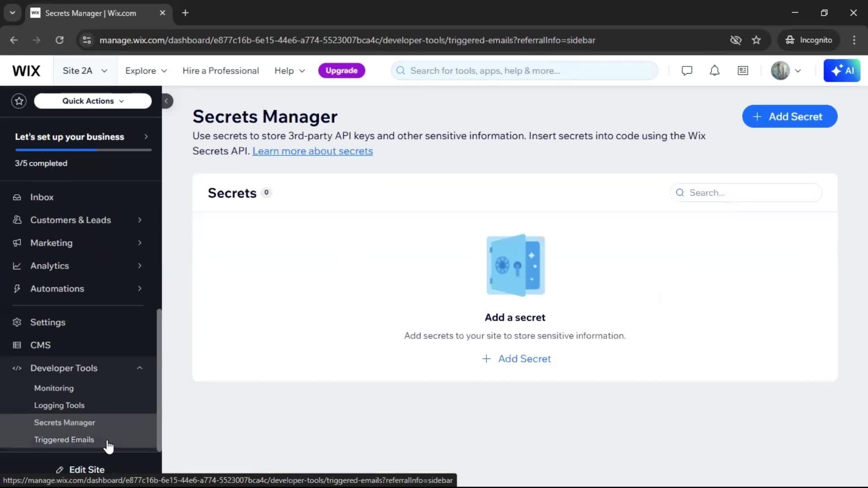This screenshot has height=488, width=868.
Task: Expand the Automations submenu
Action: pyautogui.click(x=140, y=289)
